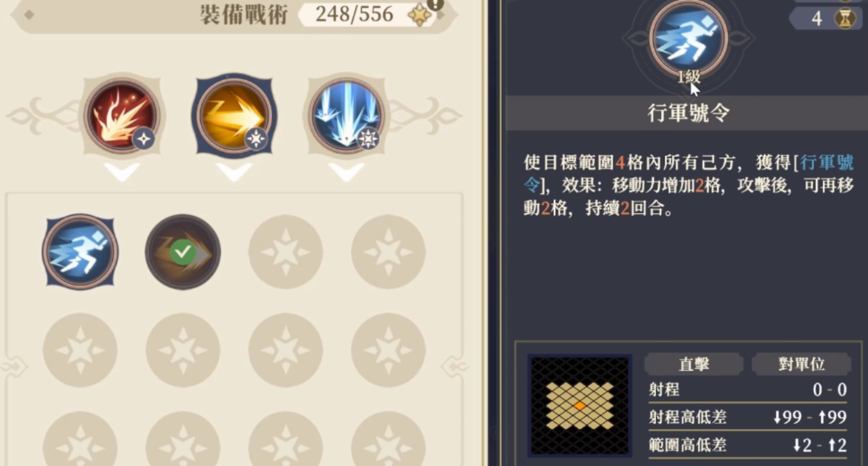Select the golden arrow tactic category icon
This screenshot has height=466, width=868.
coord(234,116)
